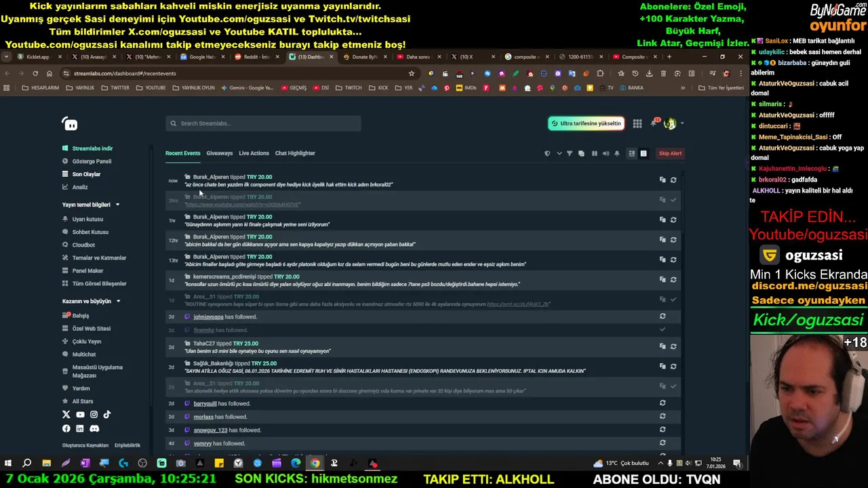Viewport: 868px width, 488px height.
Task: Select the Recent Events tab
Action: [182, 153]
